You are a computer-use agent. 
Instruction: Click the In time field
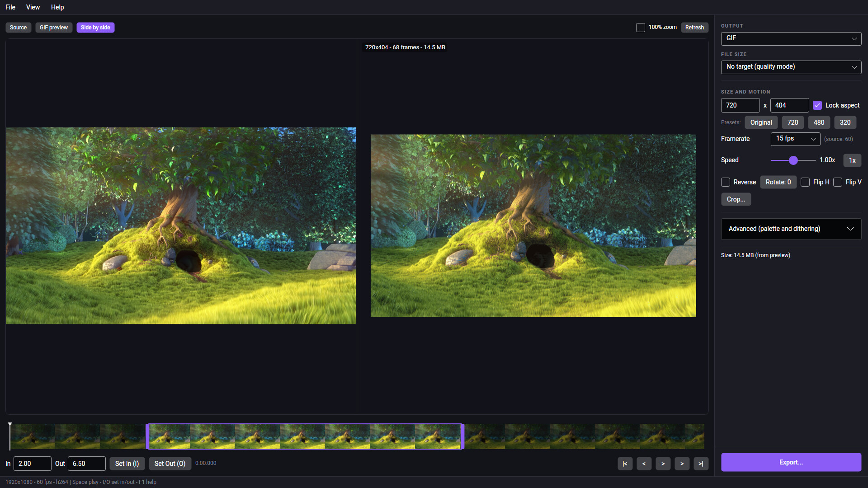coord(33,464)
